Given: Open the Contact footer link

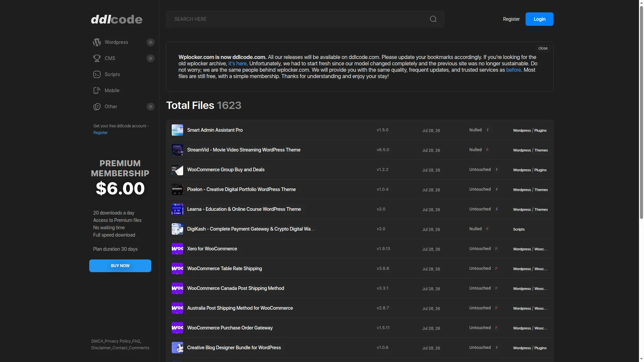Looking at the screenshot, I should [120, 348].
